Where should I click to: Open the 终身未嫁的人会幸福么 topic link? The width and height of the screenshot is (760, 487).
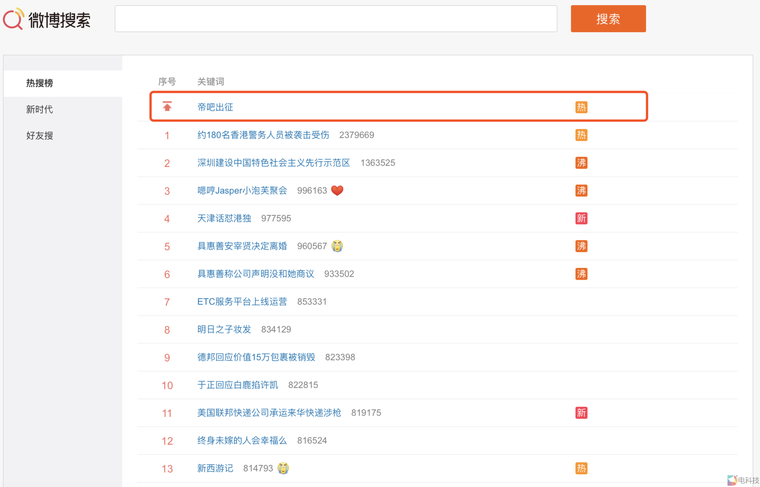(242, 440)
